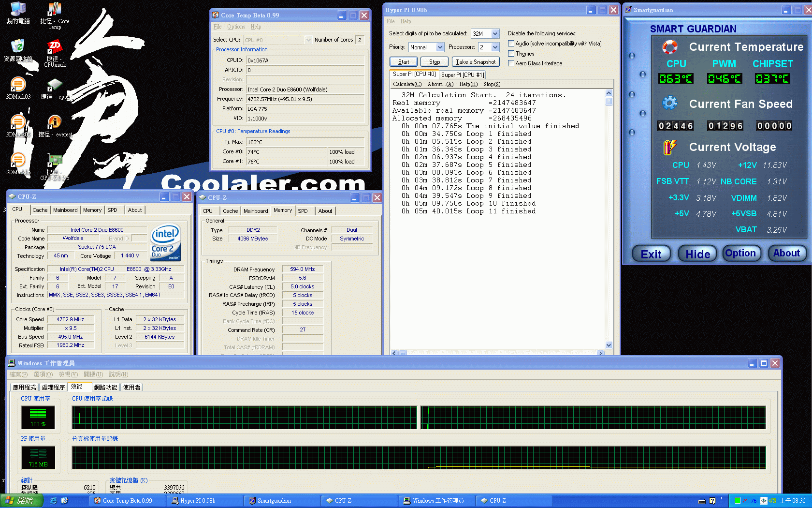Click the Core Speed 4702.9 MHz value

tap(71, 319)
